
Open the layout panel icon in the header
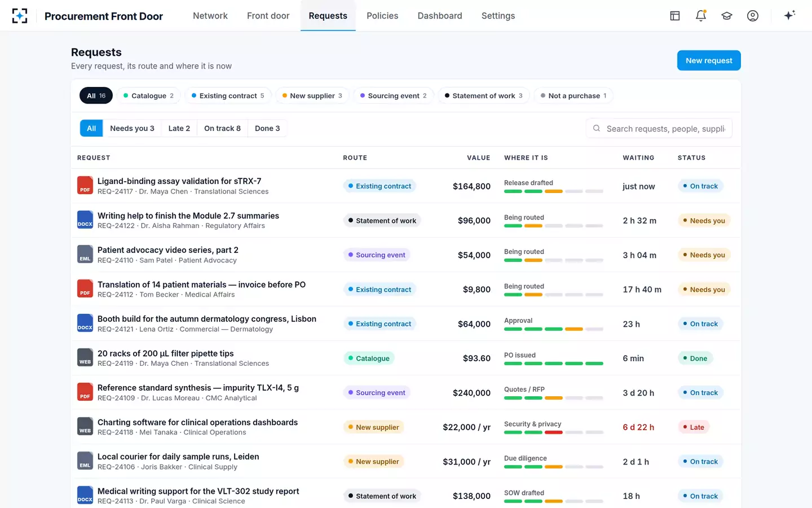click(x=675, y=16)
